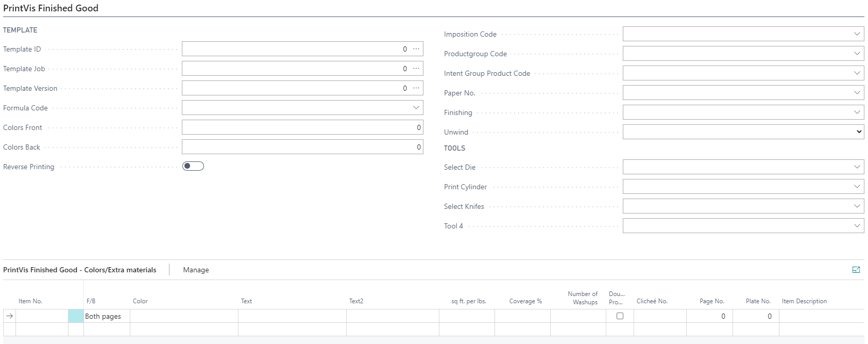Expand the Productgroup Code dropdown
The height and width of the screenshot is (344, 868).
857,54
